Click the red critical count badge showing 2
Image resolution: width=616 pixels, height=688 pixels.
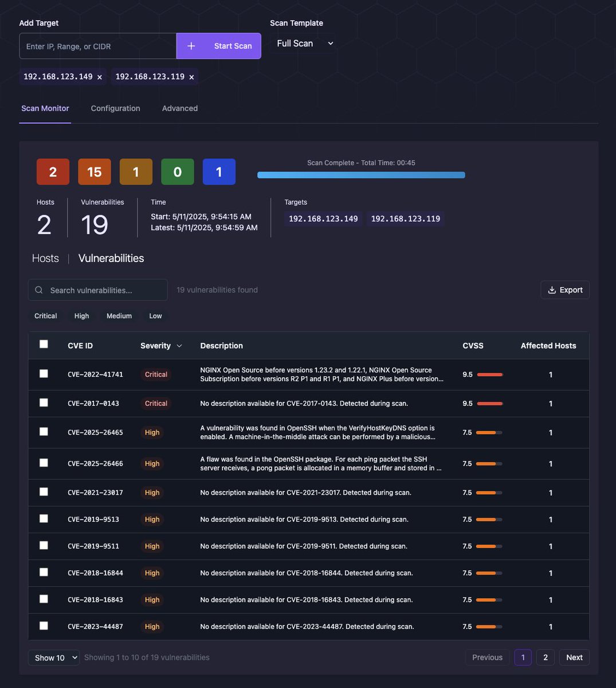click(53, 172)
